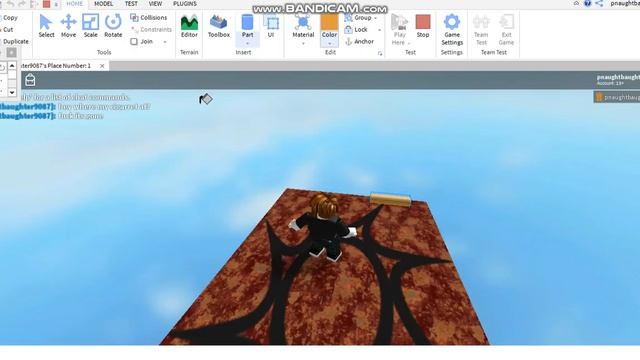This screenshot has width=640, height=360.
Task: Click the left panel scroll up arrow
Action: pyautogui.click(x=12, y=65)
